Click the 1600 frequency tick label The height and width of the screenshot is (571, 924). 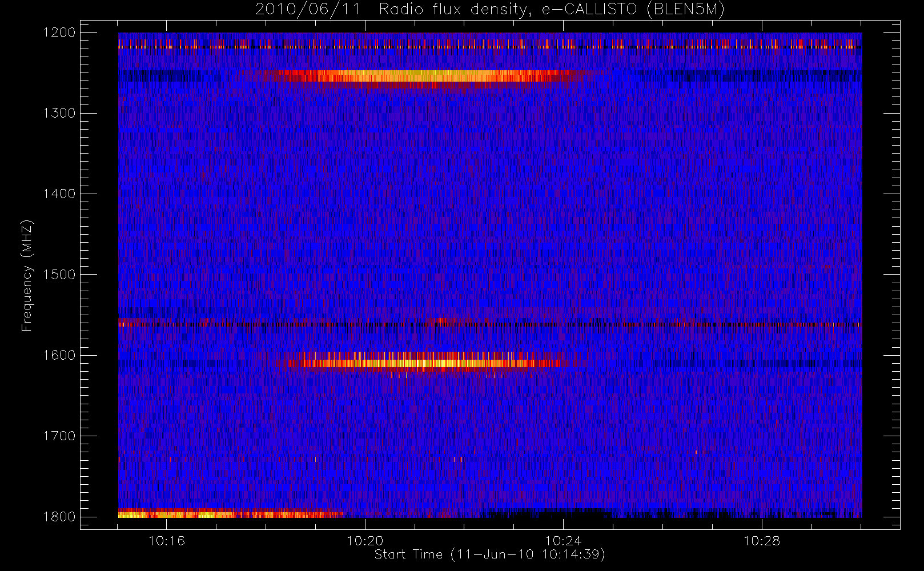click(x=59, y=355)
